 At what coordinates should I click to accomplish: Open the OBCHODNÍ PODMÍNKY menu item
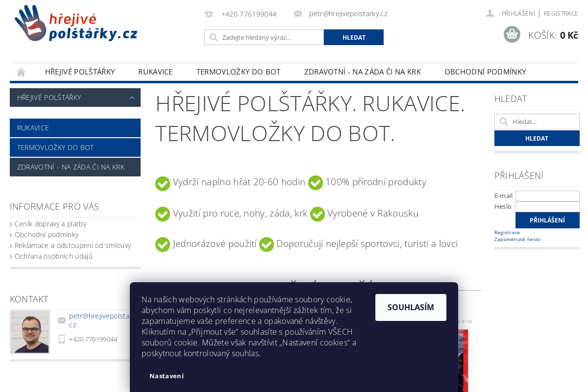point(485,72)
